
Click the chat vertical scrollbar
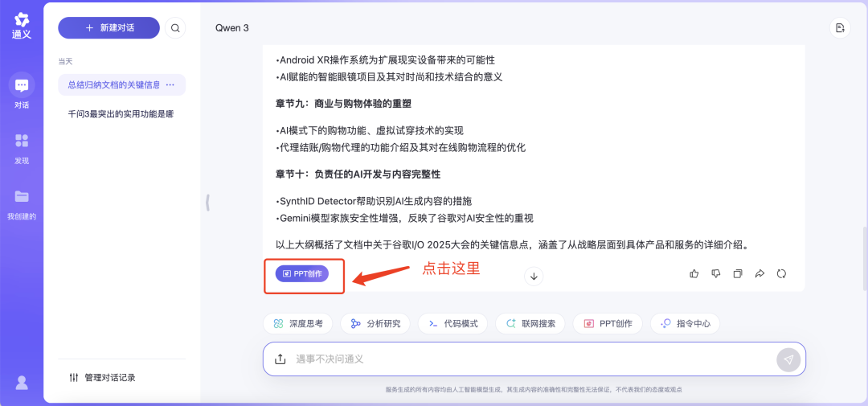863,260
